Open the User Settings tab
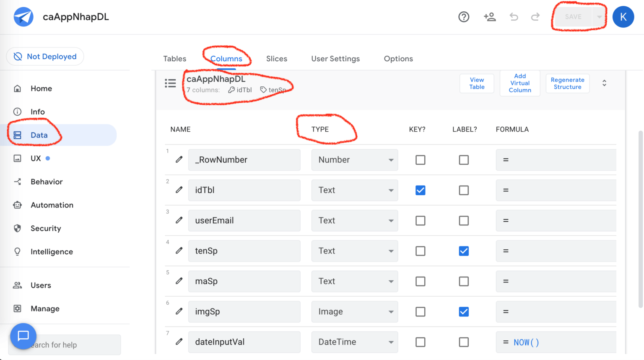The width and height of the screenshot is (644, 360). 335,59
